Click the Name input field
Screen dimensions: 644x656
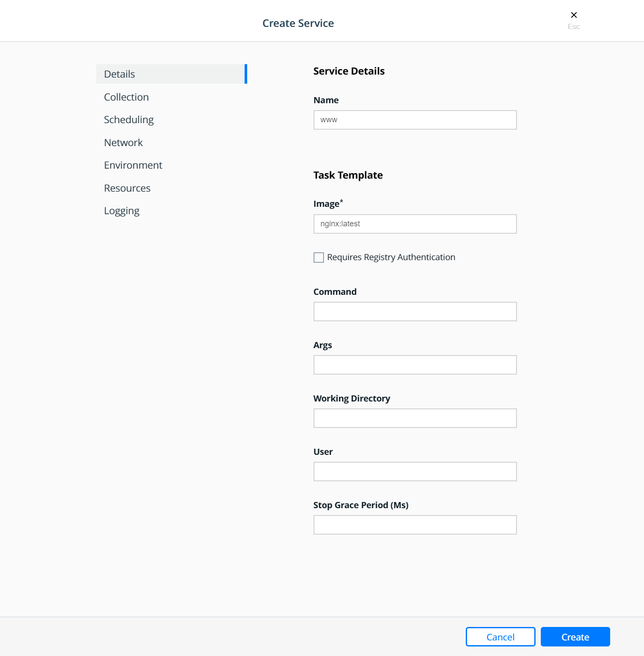click(415, 120)
